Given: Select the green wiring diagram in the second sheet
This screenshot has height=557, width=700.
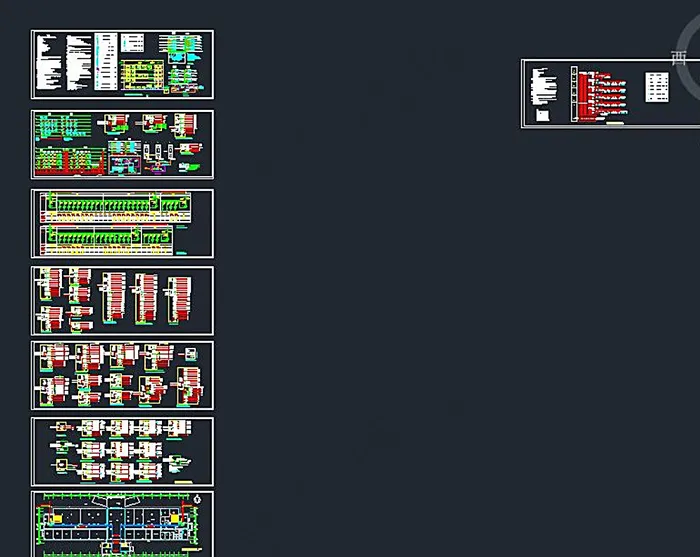Looking at the screenshot, I should click(x=62, y=127).
